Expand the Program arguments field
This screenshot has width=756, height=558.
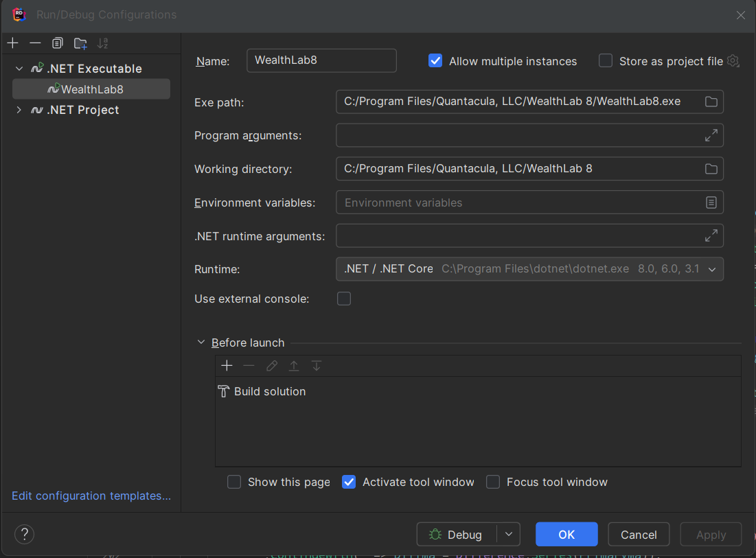(x=711, y=135)
